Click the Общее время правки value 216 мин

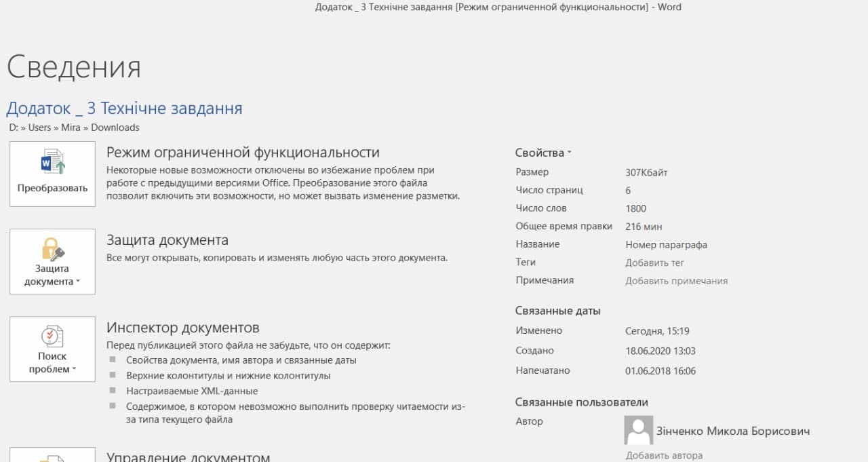point(644,227)
